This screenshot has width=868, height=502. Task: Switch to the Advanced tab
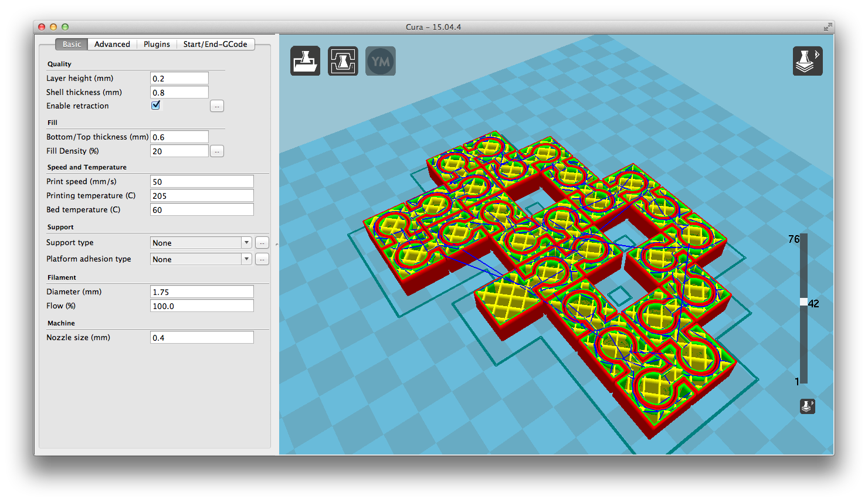pyautogui.click(x=112, y=44)
